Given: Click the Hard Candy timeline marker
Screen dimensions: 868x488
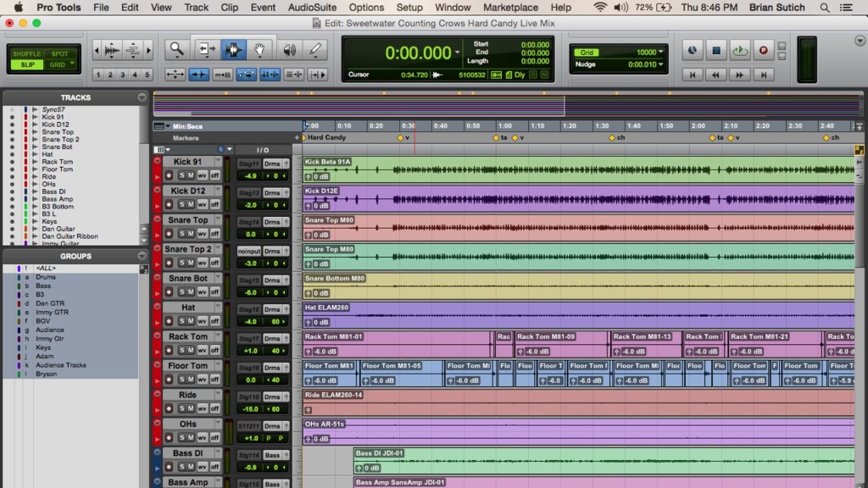Looking at the screenshot, I should pos(323,138).
